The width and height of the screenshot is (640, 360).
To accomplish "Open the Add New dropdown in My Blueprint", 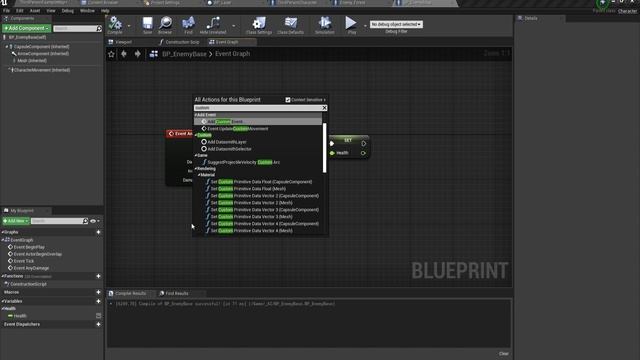I will tap(16, 221).
